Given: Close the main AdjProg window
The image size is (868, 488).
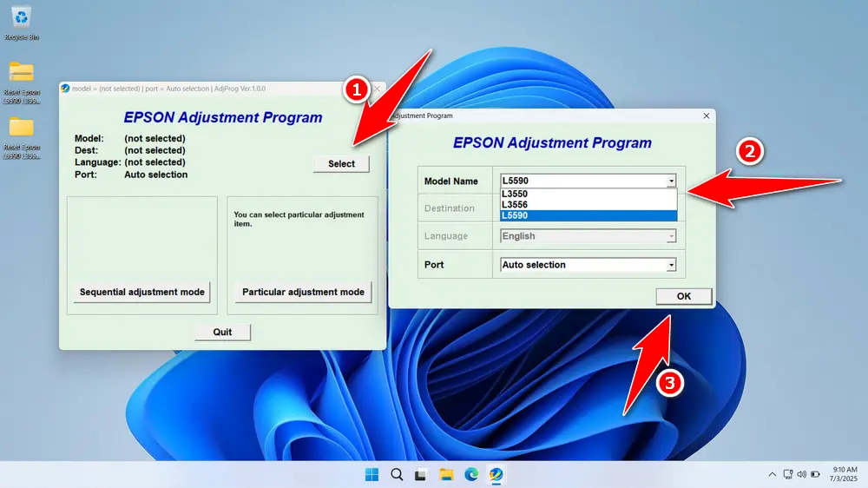Looking at the screenshot, I should [x=377, y=89].
